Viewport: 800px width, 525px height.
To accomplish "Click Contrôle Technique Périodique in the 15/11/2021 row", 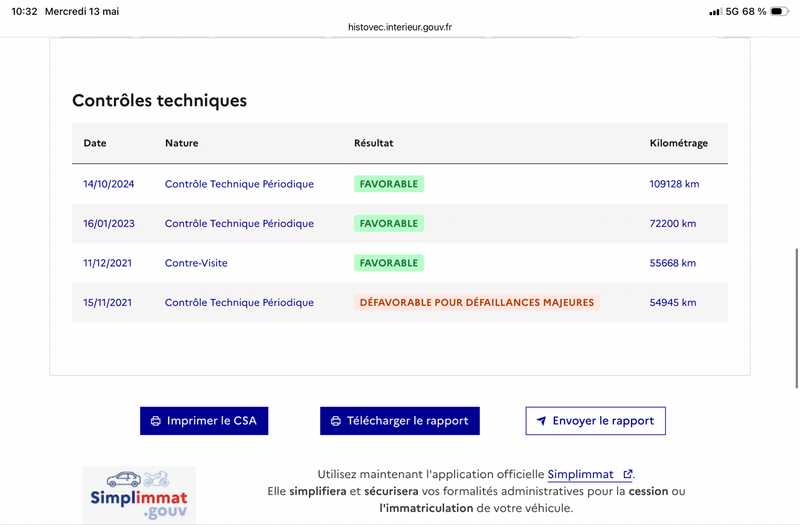I will 239,303.
